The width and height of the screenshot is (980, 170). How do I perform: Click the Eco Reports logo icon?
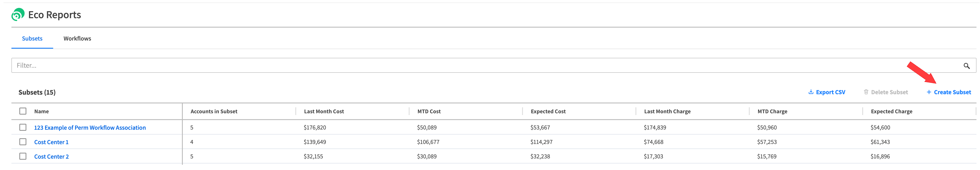tap(18, 15)
